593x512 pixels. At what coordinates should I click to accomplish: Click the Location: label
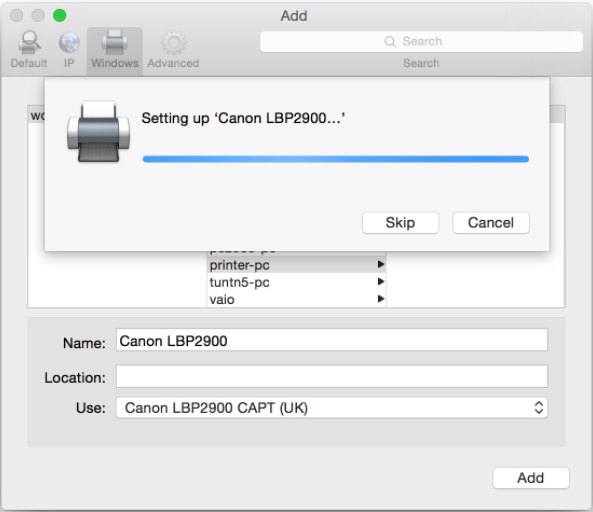pyautogui.click(x=75, y=378)
